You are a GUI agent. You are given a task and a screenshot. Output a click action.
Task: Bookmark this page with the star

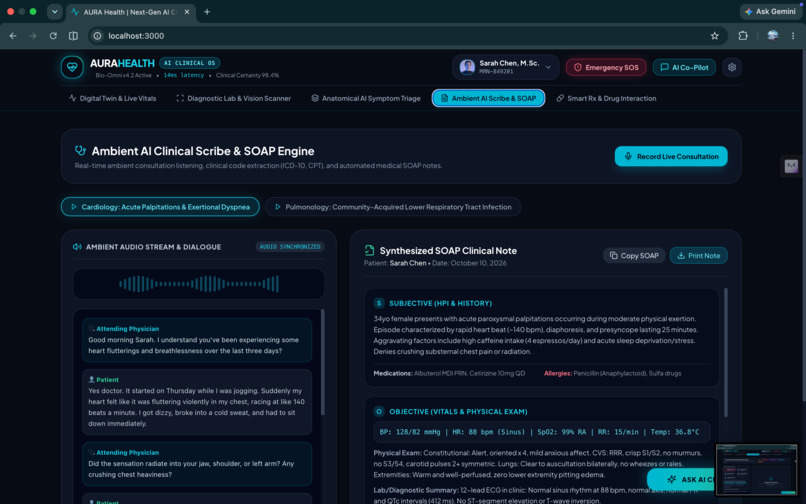[x=715, y=35]
